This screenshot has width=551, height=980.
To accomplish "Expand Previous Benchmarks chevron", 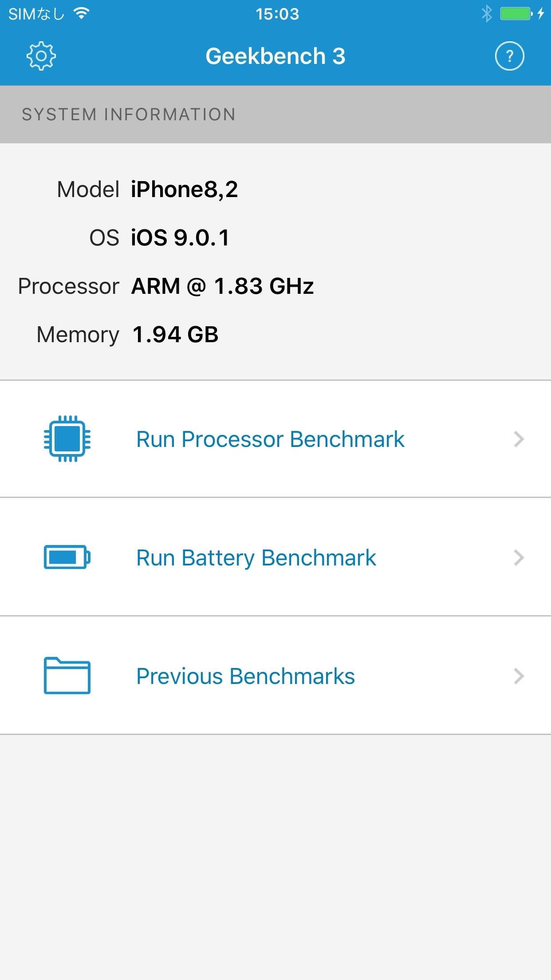I will click(x=519, y=676).
